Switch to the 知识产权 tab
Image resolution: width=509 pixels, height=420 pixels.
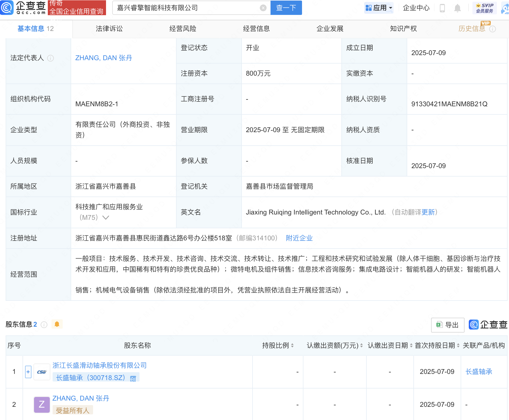point(403,29)
